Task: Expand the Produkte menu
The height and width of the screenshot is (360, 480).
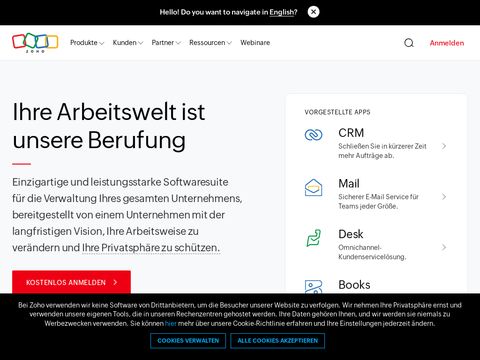Action: coord(87,43)
